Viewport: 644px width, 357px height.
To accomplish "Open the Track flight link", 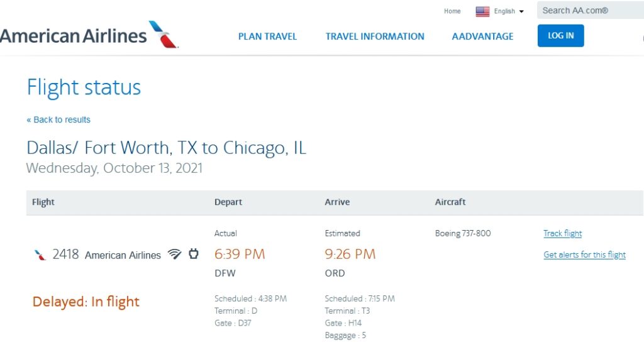I will click(x=562, y=233).
